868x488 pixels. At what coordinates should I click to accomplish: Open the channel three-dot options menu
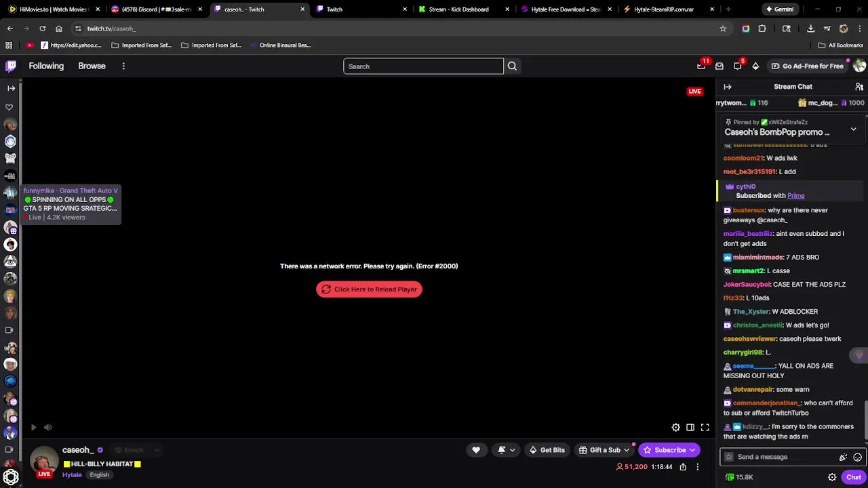point(697,467)
